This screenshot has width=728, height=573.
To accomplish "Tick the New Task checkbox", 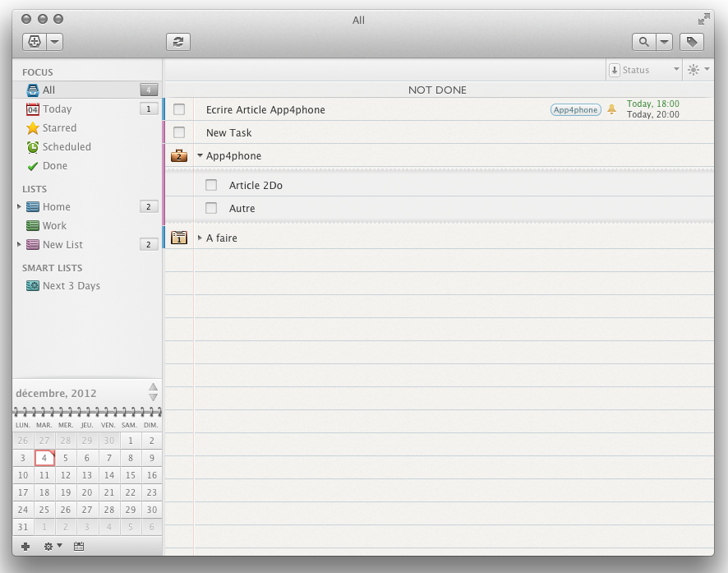I will 179,132.
